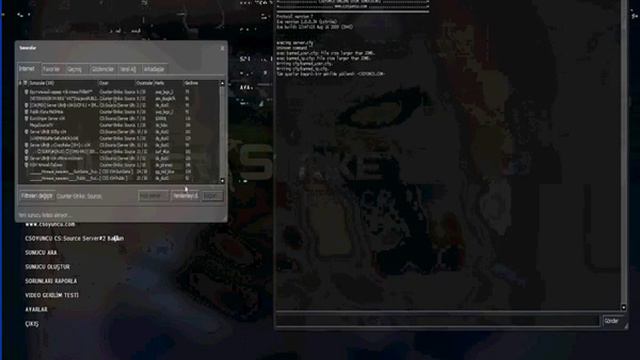
Task: Open the www.csoyuncu.com menu link
Action: (x=50, y=224)
